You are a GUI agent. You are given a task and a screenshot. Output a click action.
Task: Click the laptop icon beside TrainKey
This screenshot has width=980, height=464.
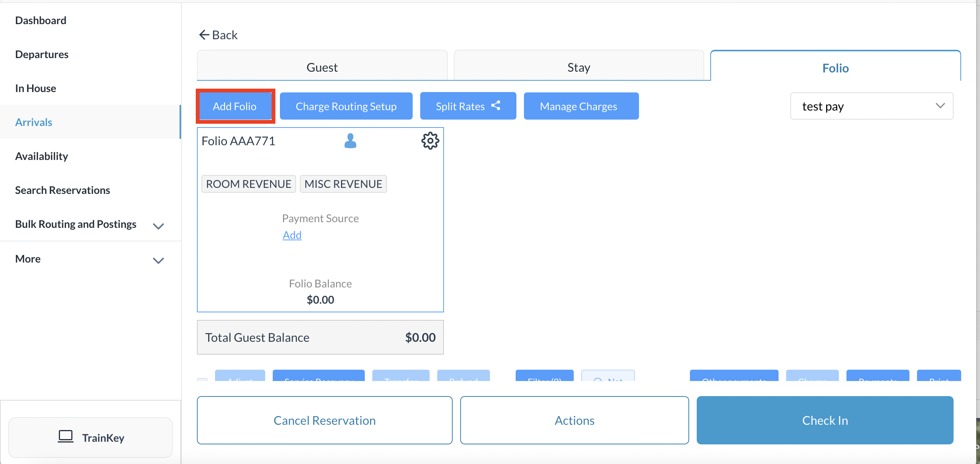[65, 436]
